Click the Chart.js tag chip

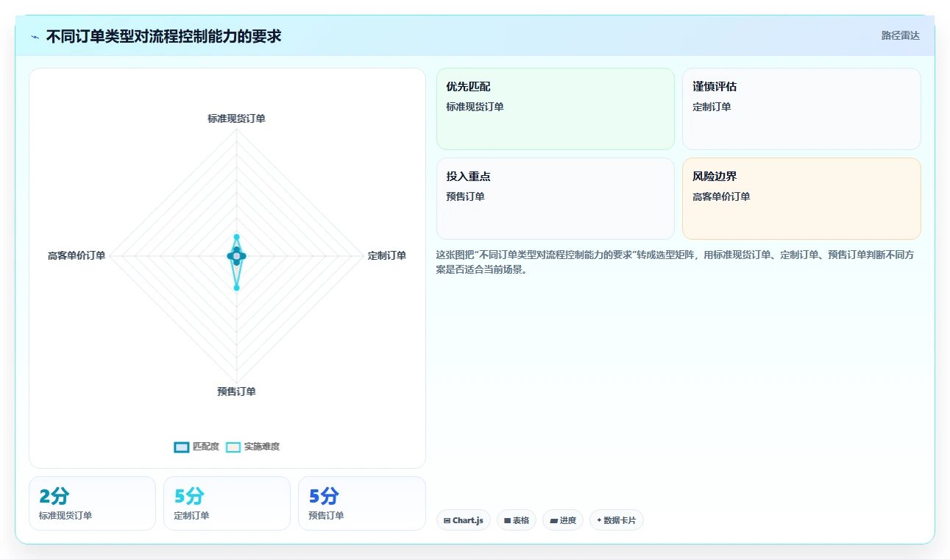tap(464, 520)
